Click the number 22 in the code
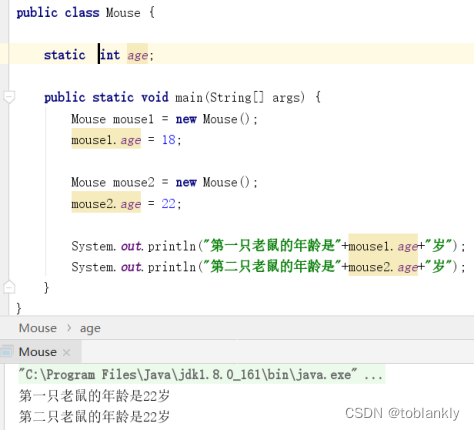The height and width of the screenshot is (430, 475). pyautogui.click(x=169, y=203)
